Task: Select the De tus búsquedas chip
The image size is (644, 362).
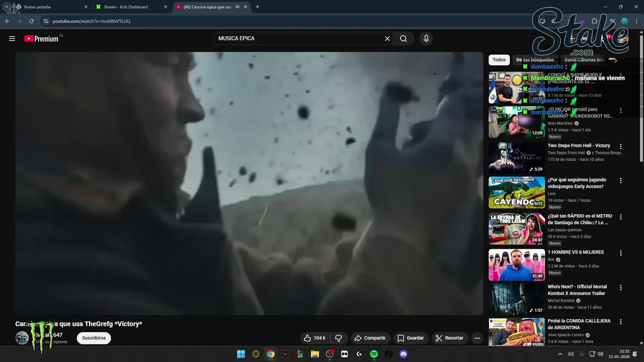Action: (535, 60)
